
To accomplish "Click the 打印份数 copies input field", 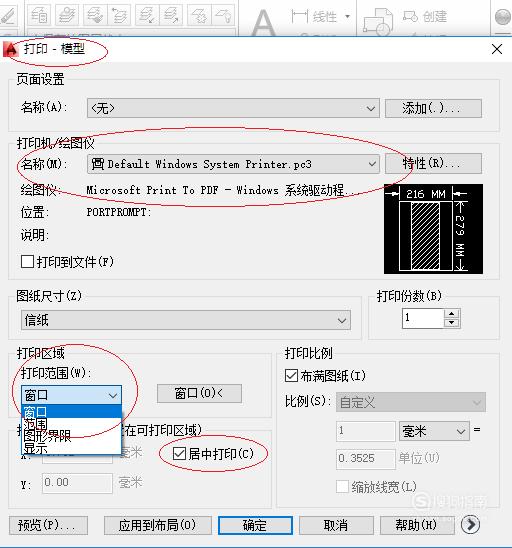I will point(423,318).
